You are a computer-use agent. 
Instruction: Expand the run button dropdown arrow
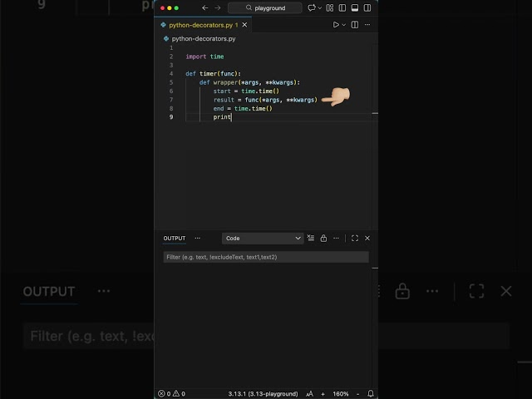[343, 25]
